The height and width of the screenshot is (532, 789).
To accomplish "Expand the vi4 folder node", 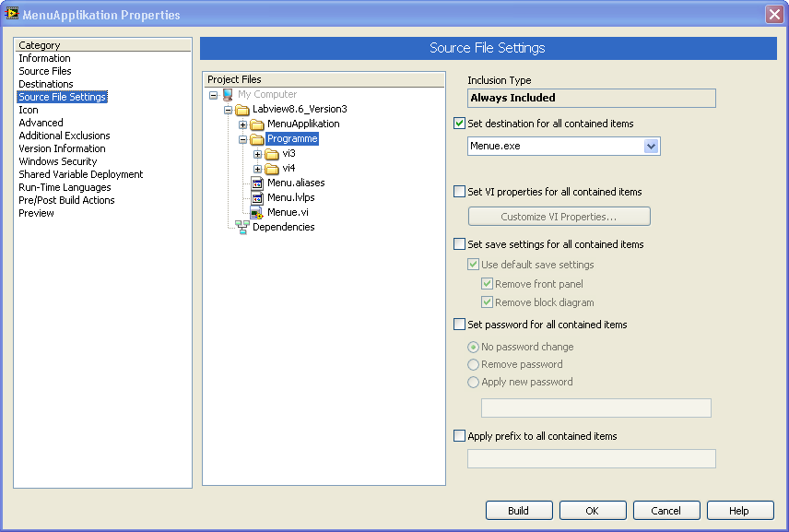I will [x=258, y=169].
